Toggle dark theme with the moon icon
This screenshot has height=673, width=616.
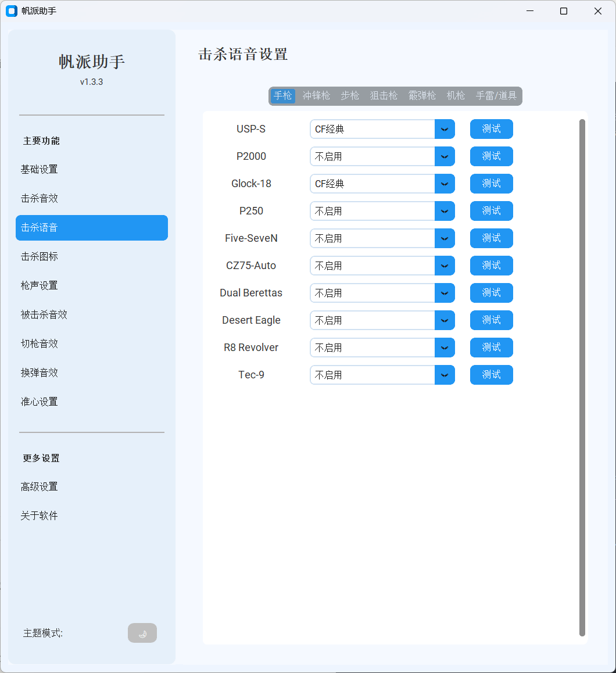coord(142,633)
